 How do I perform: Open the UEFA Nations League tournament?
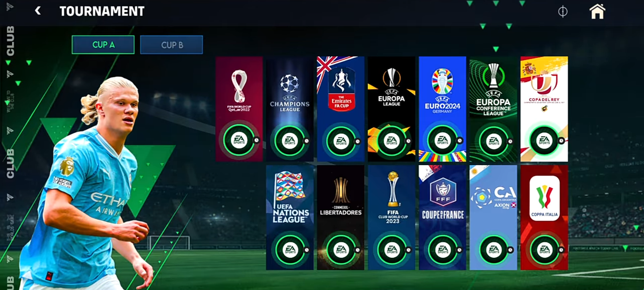click(290, 217)
